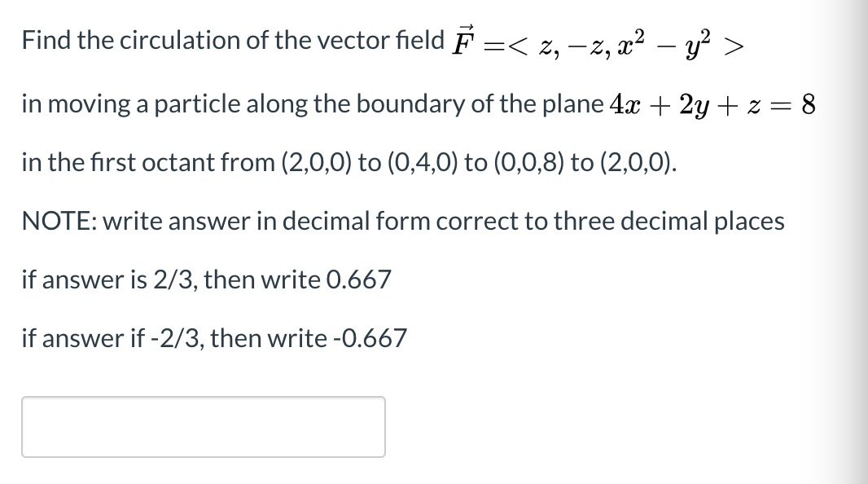Place cursor inside the empty answer field
This screenshot has height=484, width=868.
pos(204,425)
